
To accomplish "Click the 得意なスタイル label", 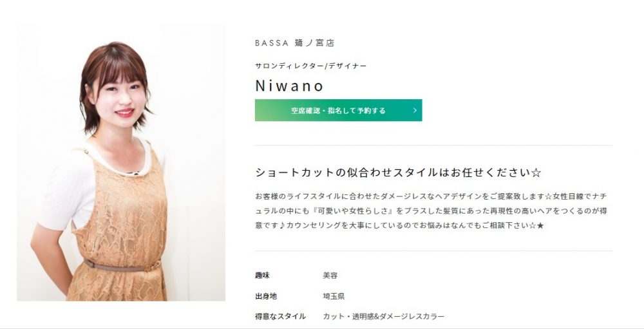I will [280, 316].
